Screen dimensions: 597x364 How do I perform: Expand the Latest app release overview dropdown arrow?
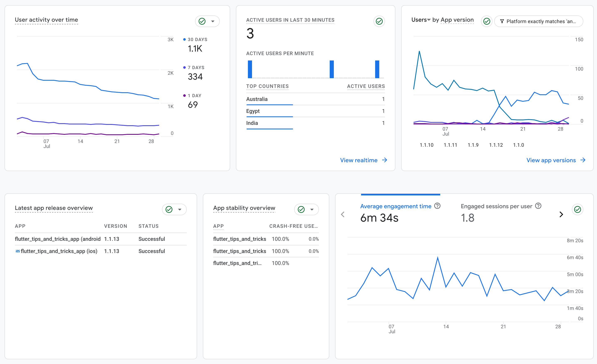click(180, 209)
